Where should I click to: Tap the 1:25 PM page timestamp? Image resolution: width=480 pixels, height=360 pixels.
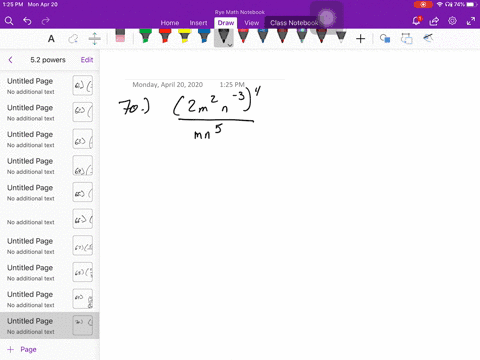click(x=232, y=85)
